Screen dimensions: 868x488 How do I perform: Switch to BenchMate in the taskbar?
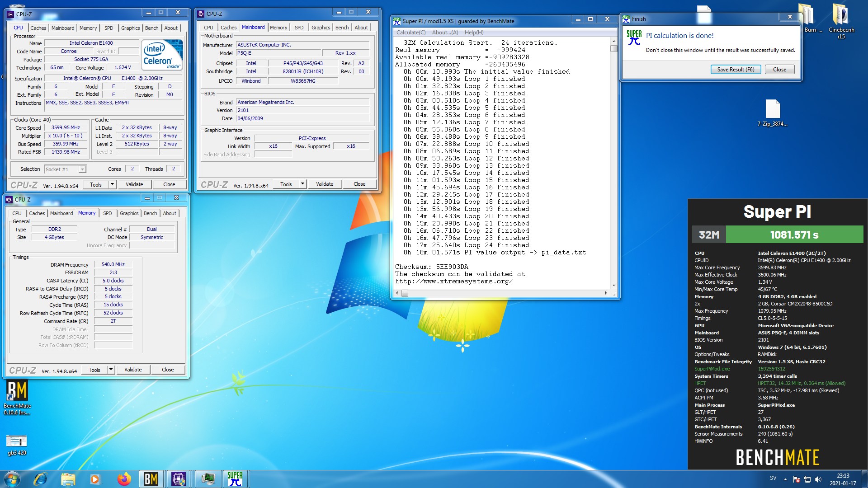click(151, 479)
